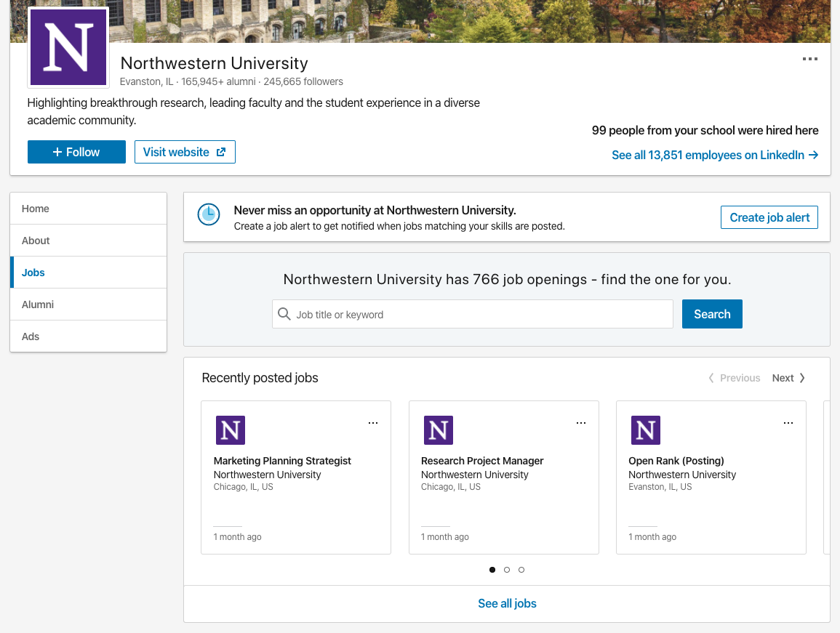Click the Northwestern University purple N logo

[68, 47]
